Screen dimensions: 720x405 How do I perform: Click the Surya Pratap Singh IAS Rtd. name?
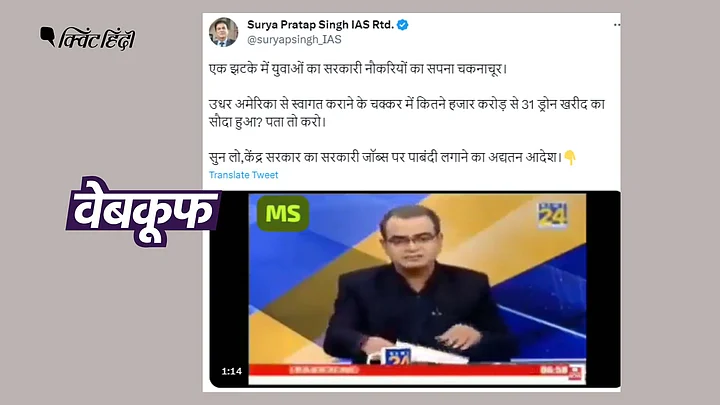point(320,25)
